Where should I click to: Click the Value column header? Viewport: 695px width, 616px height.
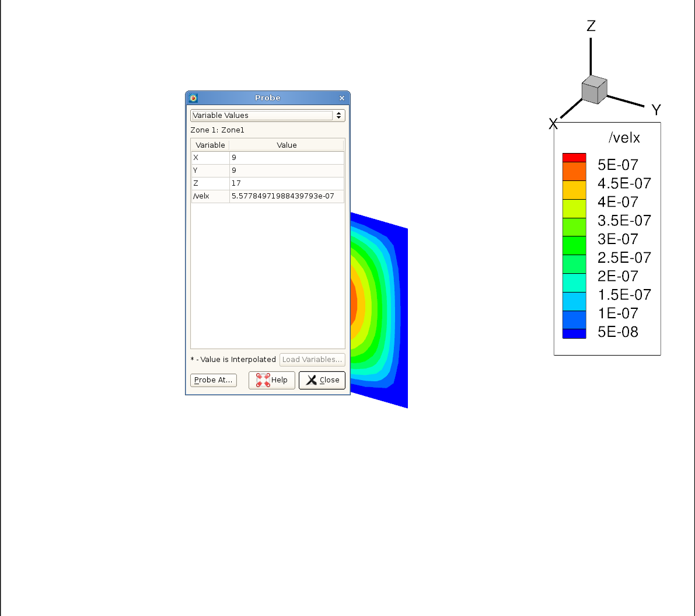coord(287,145)
